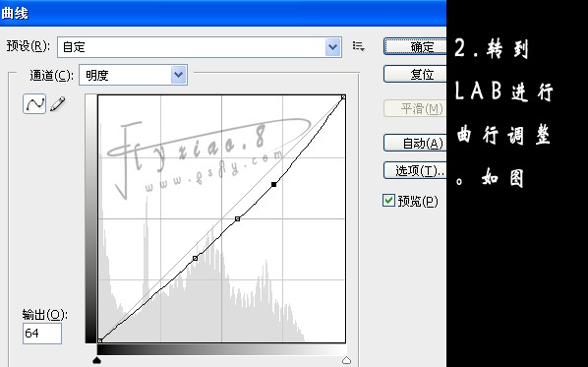The height and width of the screenshot is (367, 588).
Task: Open the 通道 channel dropdown
Action: (x=133, y=75)
